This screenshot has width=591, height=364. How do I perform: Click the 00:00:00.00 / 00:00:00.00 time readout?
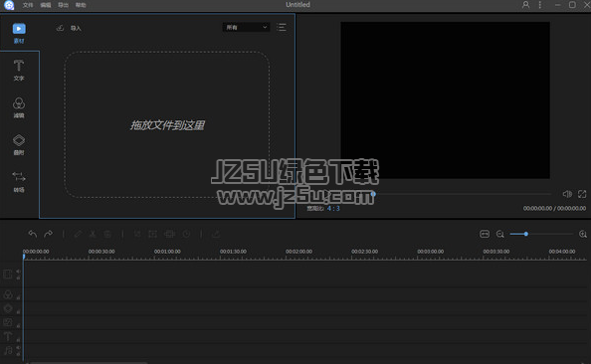coord(554,209)
